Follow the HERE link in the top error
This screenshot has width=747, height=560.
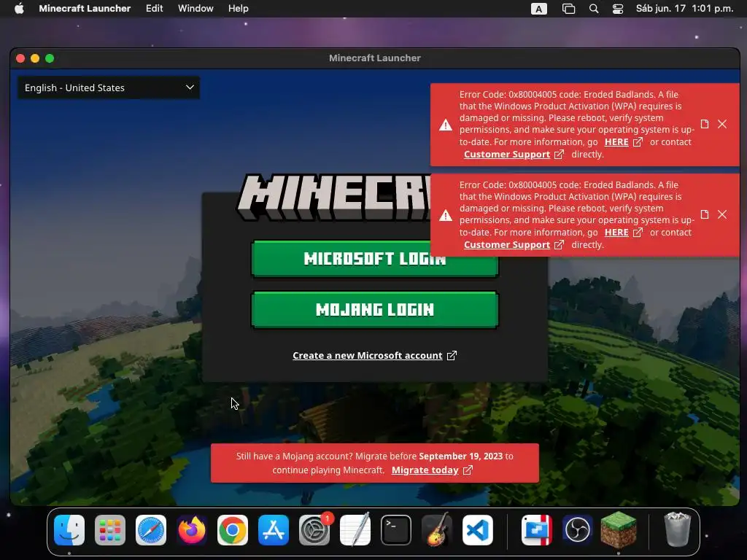pos(616,142)
